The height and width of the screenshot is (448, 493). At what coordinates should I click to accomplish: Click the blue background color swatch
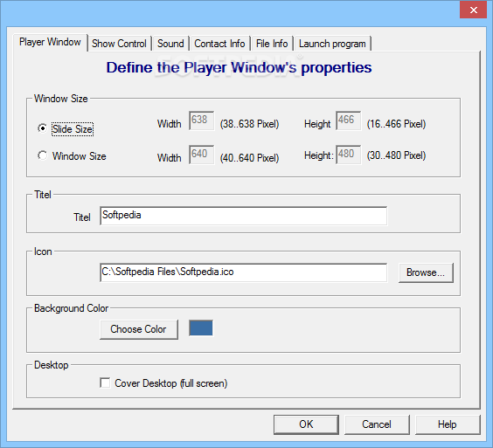pyautogui.click(x=201, y=328)
